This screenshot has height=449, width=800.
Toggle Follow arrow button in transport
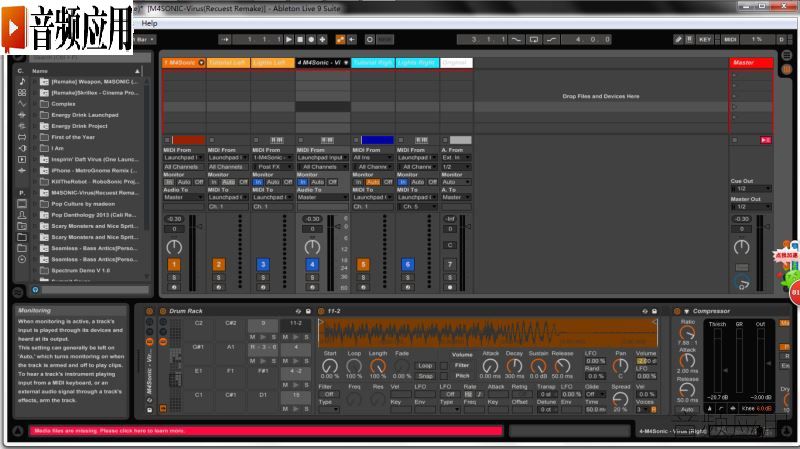coord(225,39)
